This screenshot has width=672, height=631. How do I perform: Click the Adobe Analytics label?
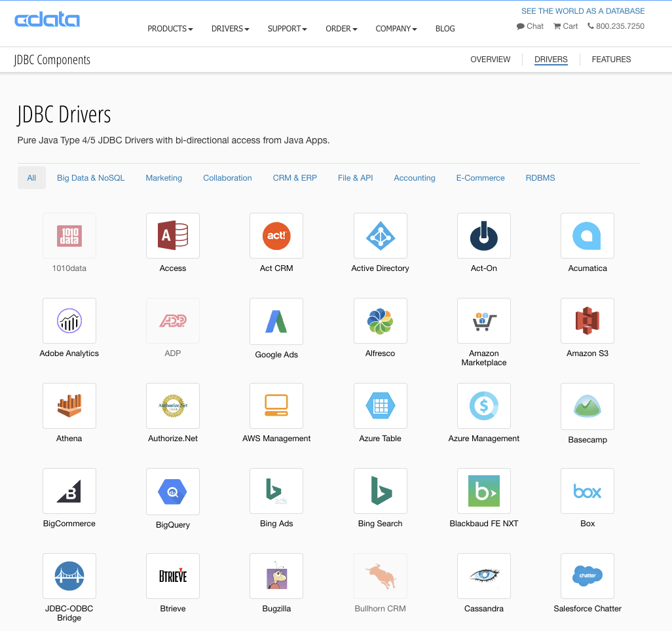69,353
